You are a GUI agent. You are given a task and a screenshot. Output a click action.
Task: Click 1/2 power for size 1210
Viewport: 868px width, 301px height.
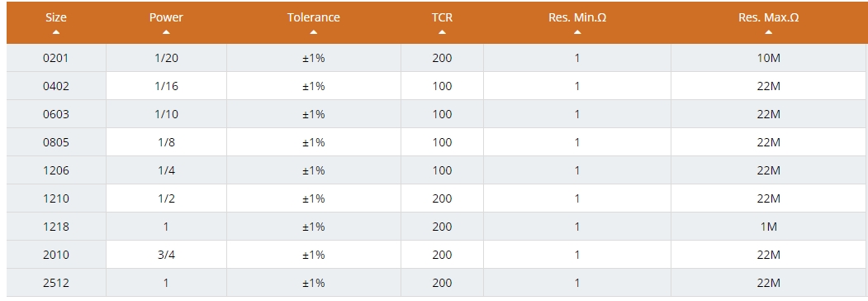tap(166, 198)
